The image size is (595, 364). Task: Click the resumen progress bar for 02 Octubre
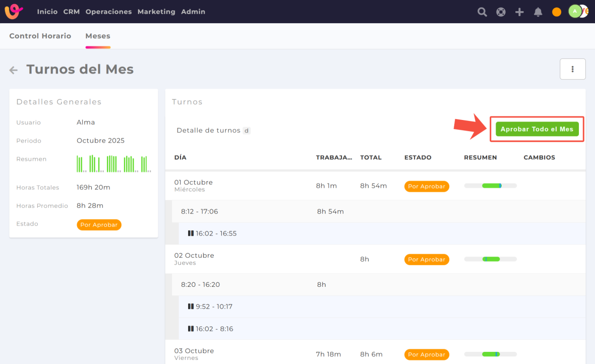tap(490, 259)
